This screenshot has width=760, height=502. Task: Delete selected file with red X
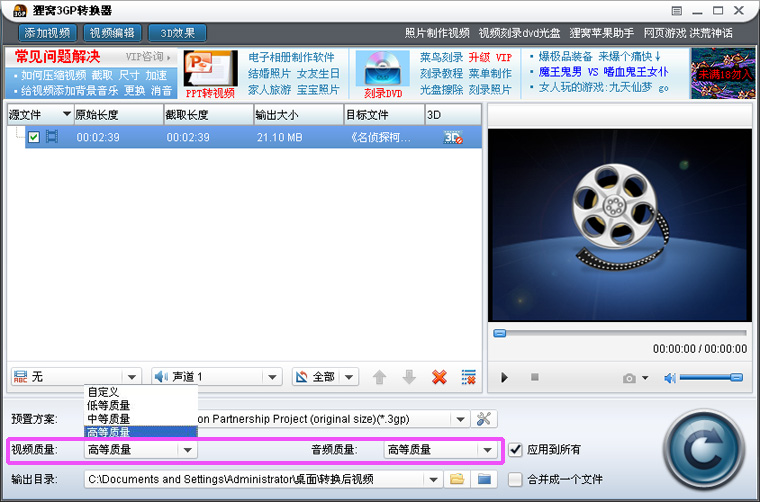(x=439, y=377)
